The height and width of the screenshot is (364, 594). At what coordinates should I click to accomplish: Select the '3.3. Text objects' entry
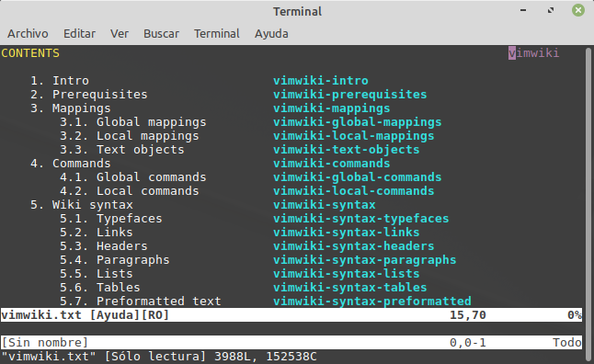(x=122, y=150)
